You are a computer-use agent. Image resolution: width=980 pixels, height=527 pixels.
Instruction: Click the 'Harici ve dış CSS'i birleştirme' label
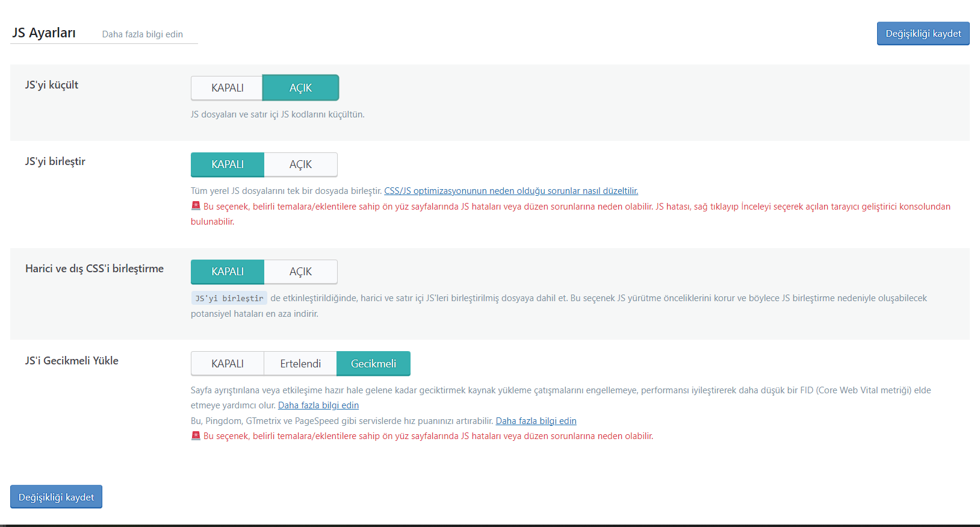tap(95, 269)
